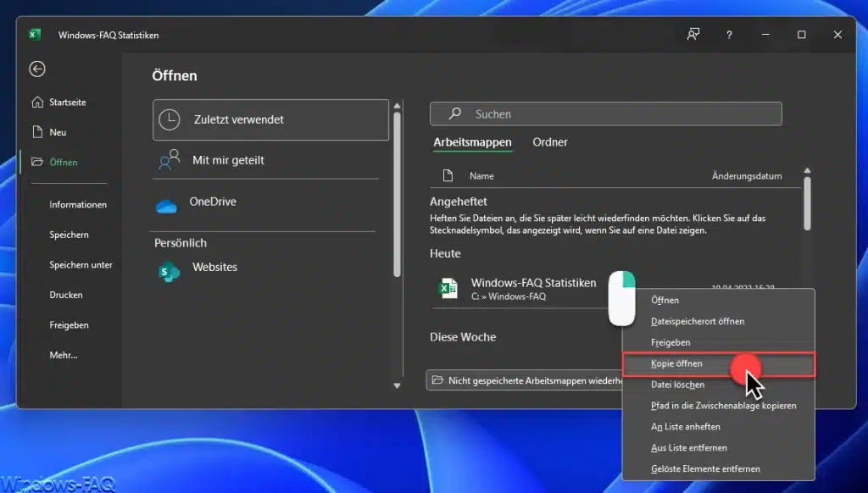Choose Speichern in the sidebar
Screen dimensions: 868x493
coord(69,235)
